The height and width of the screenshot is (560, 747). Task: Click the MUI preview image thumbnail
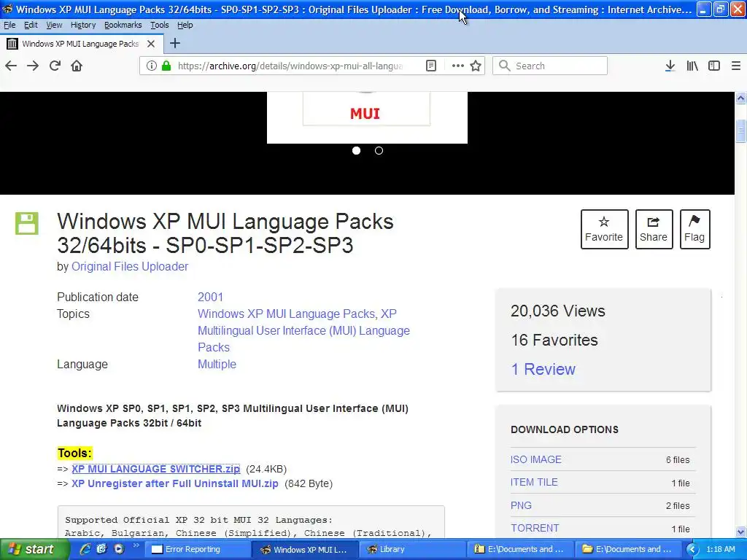point(367,117)
